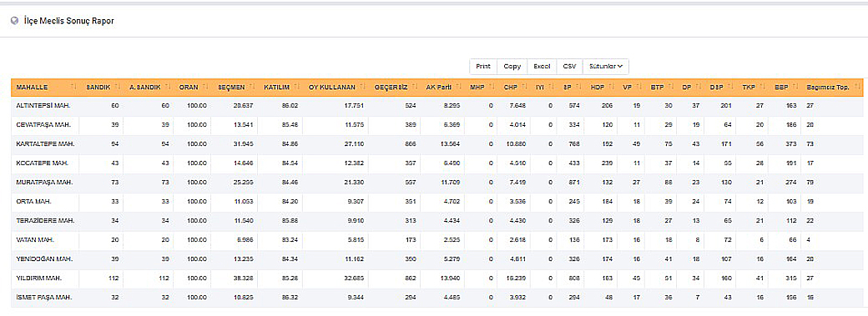Select the TERAZİDERE MAH. row name
Screen dimensions: 868x316
[x=45, y=220]
